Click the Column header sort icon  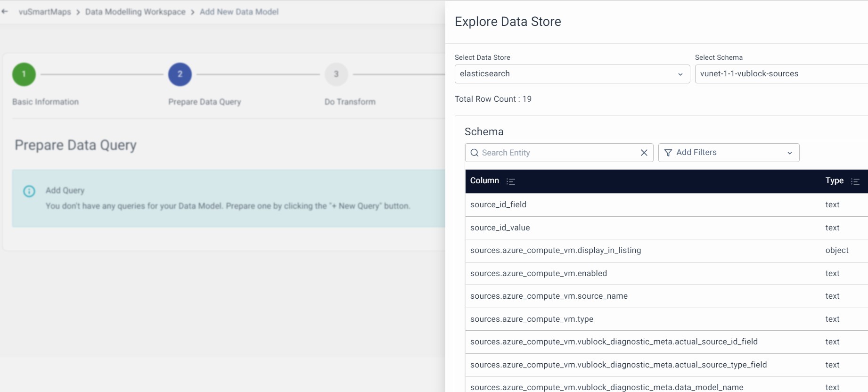click(510, 181)
